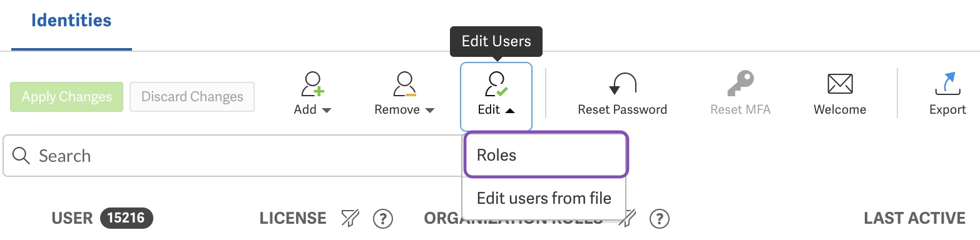The image size is (980, 240).
Task: Open help for Organization Roles column
Action: coord(660,218)
